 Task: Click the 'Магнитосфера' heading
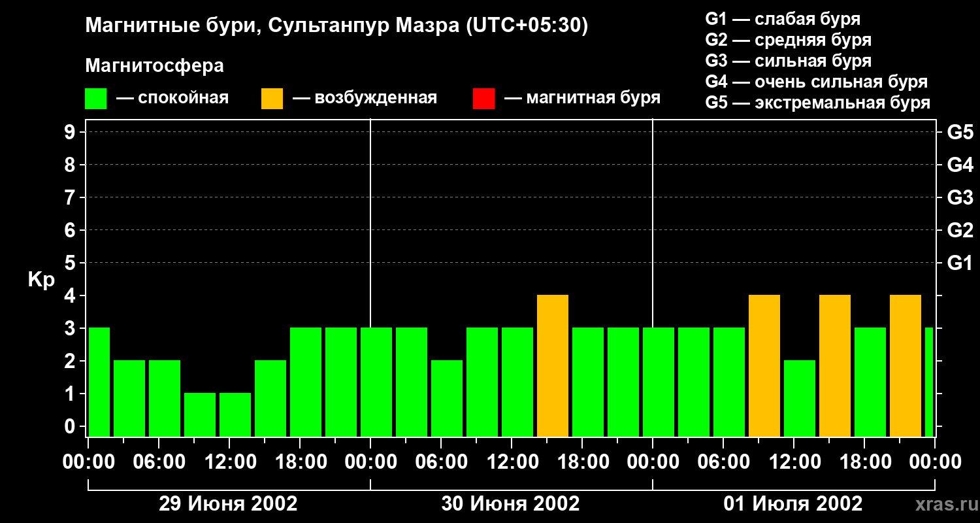(x=154, y=66)
